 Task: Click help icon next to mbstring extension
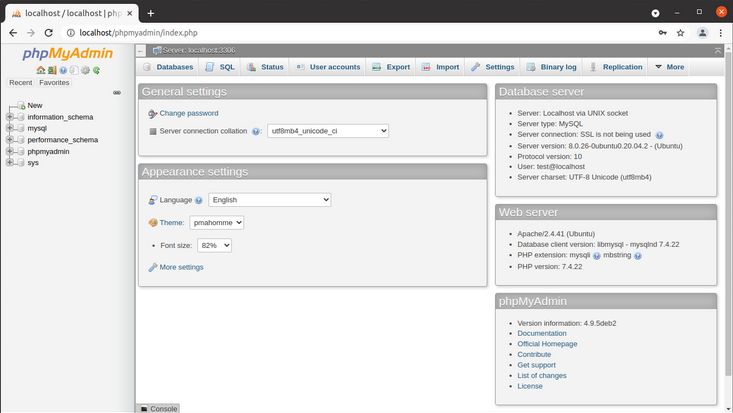click(x=638, y=256)
